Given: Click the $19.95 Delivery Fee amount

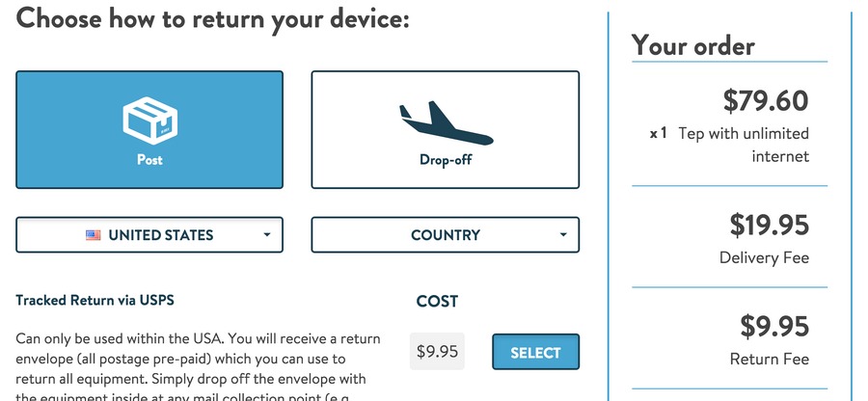Looking at the screenshot, I should (769, 226).
